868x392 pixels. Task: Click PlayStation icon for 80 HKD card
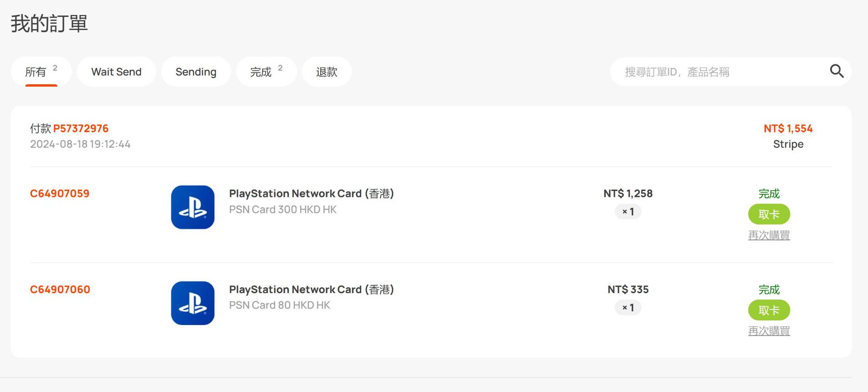192,303
